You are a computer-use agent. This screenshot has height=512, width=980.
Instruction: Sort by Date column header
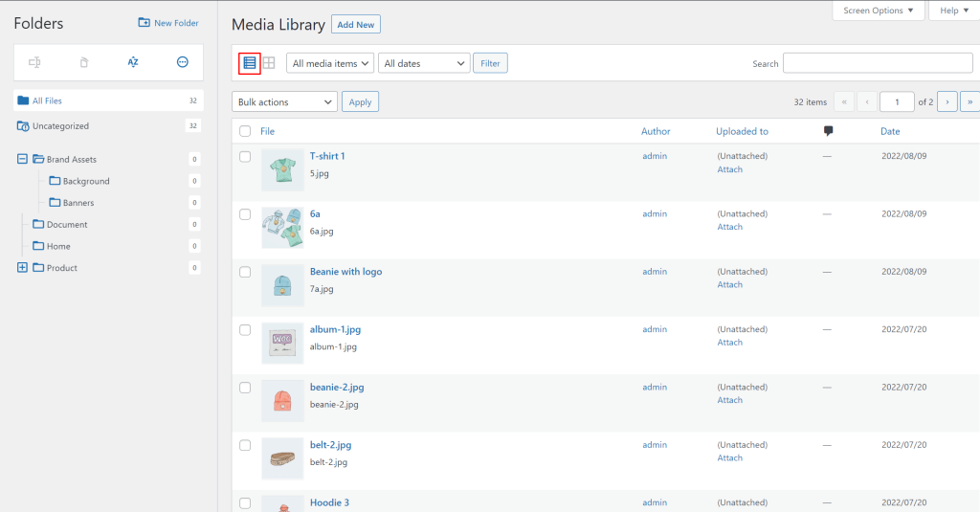pyautogui.click(x=890, y=131)
